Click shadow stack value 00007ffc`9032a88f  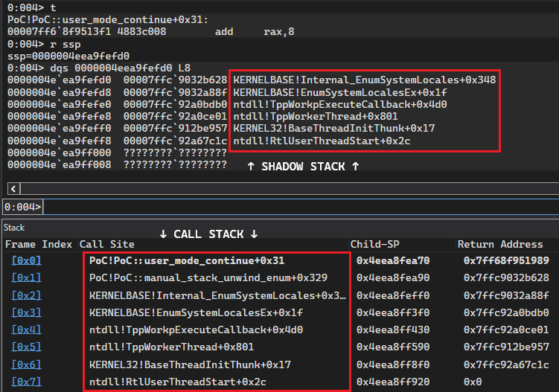(175, 92)
